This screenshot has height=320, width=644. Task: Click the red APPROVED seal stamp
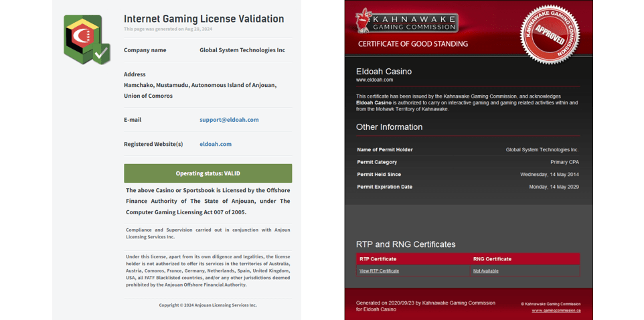coord(550,35)
